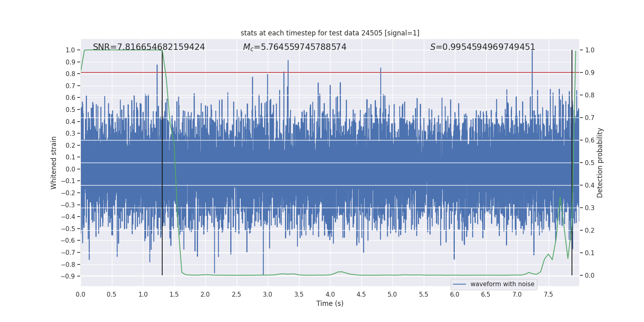644x322 pixels.
Task: Click the black vertical marker near 1.3 seconds
Action: point(162,163)
